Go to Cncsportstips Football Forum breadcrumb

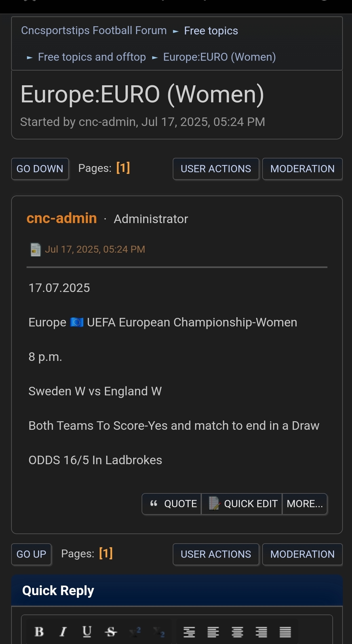[x=94, y=31]
